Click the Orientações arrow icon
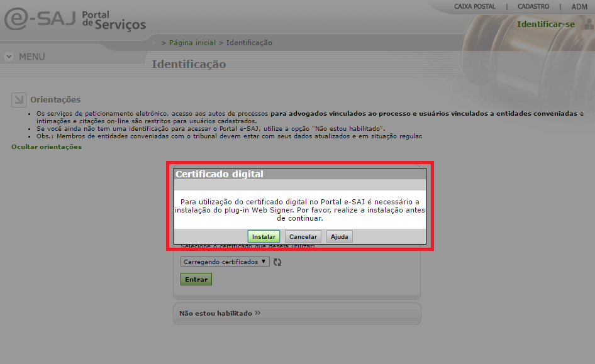This screenshot has height=364, width=595. [x=18, y=99]
